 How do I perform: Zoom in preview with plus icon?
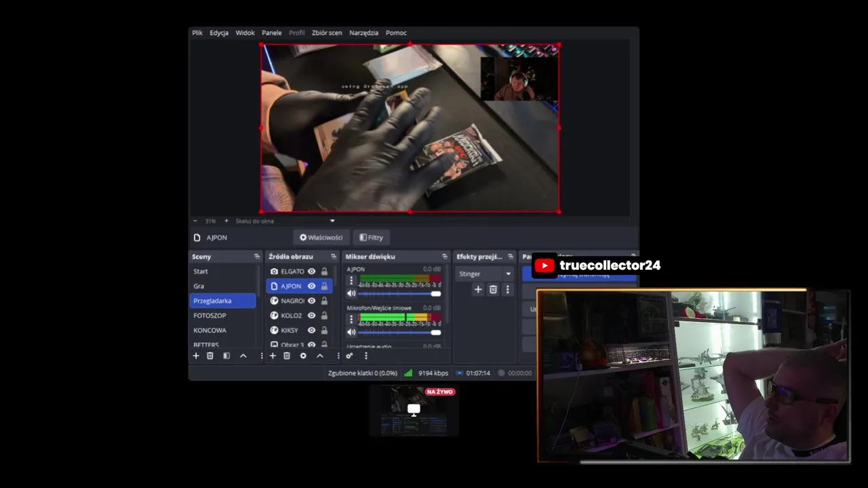[226, 221]
